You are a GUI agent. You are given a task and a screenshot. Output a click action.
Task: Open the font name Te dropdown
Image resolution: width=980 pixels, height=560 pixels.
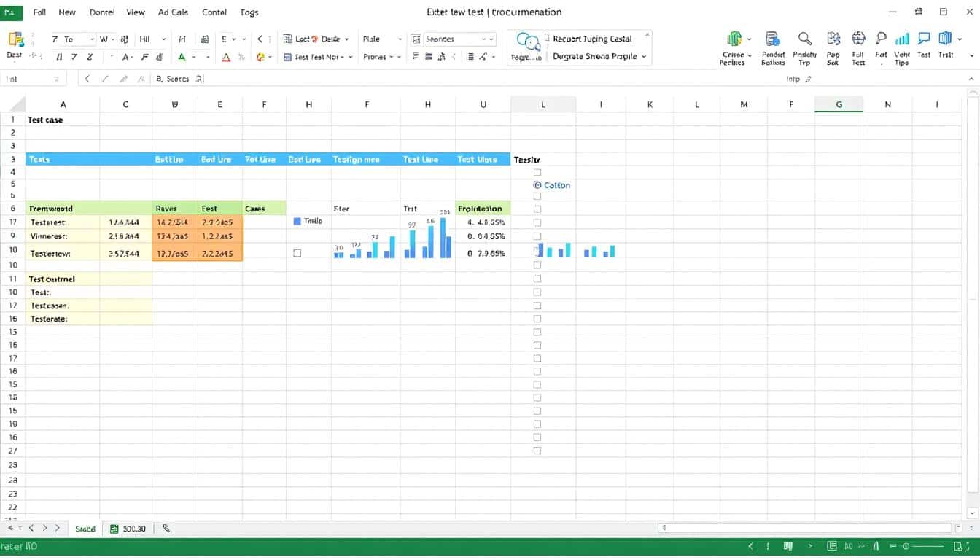tap(92, 39)
